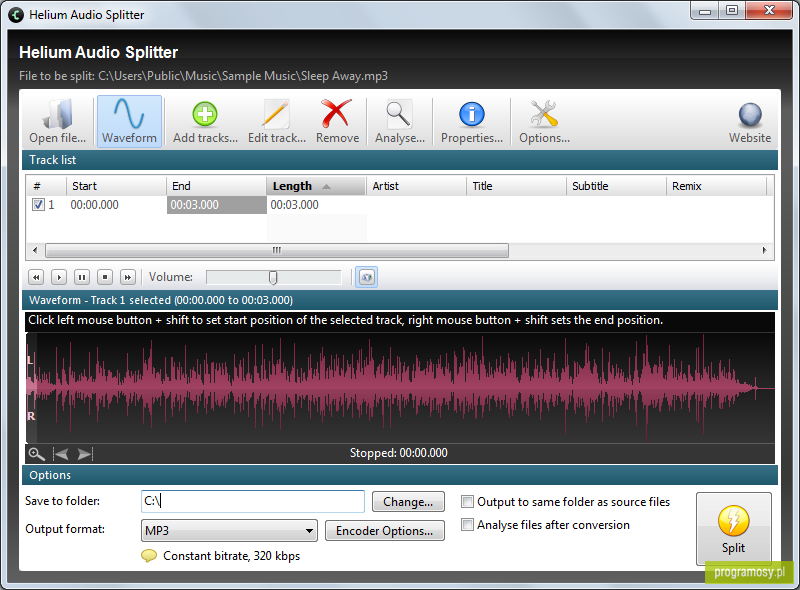Uncheck track 1 checkbox

[x=38, y=205]
